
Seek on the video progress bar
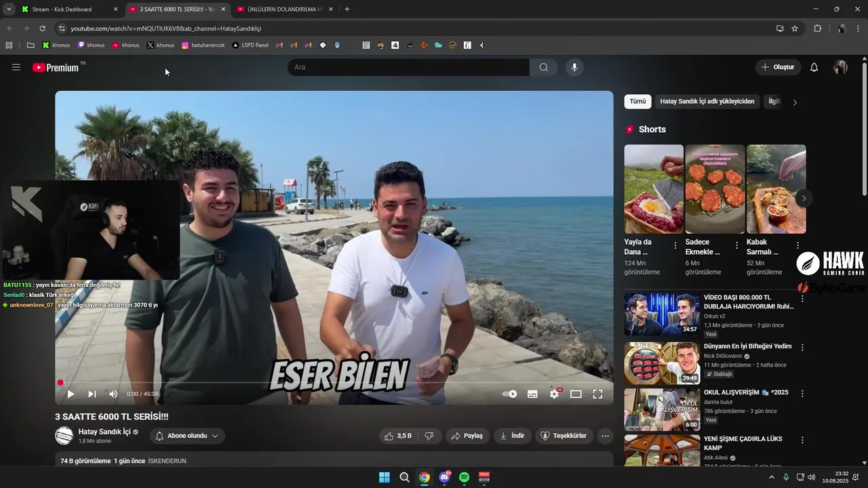click(334, 382)
